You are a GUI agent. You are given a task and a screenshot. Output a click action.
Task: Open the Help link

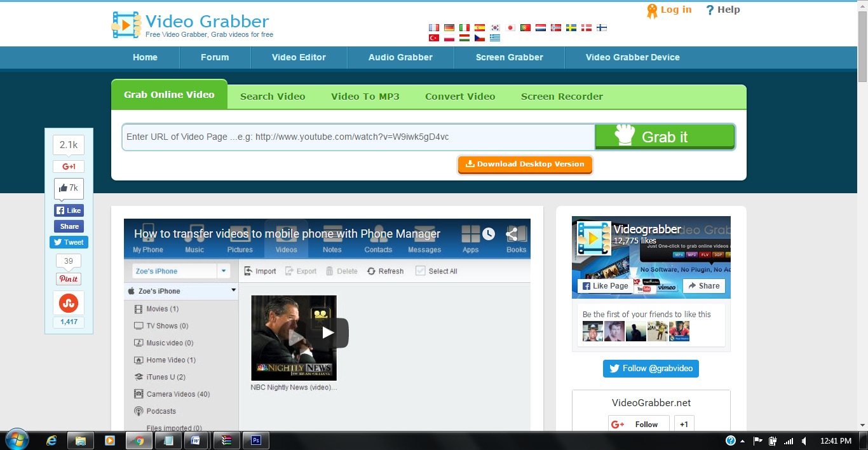(x=728, y=10)
